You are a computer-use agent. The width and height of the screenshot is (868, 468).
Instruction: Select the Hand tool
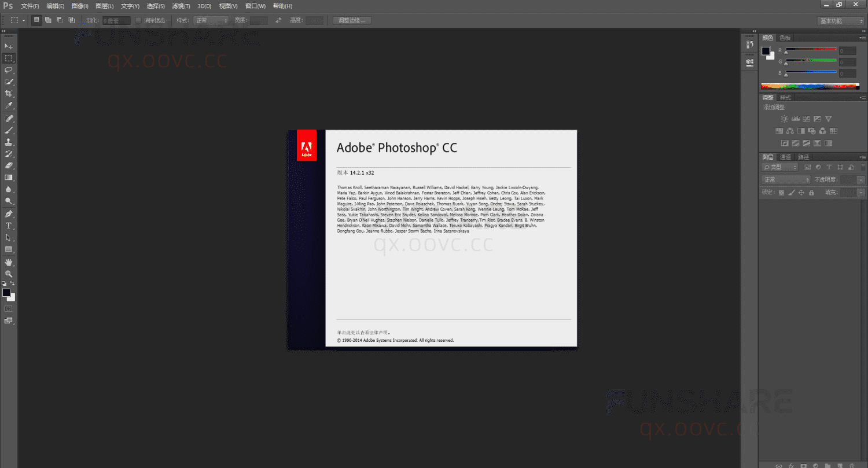pyautogui.click(x=9, y=262)
